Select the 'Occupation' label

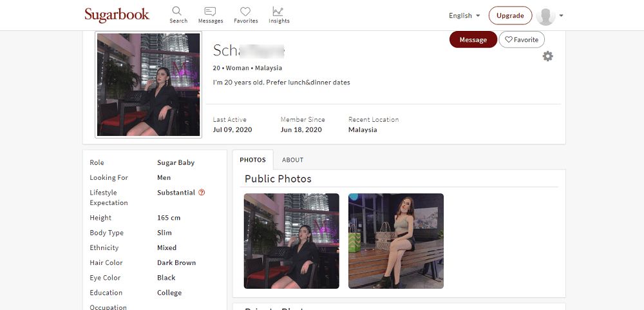[108, 307]
